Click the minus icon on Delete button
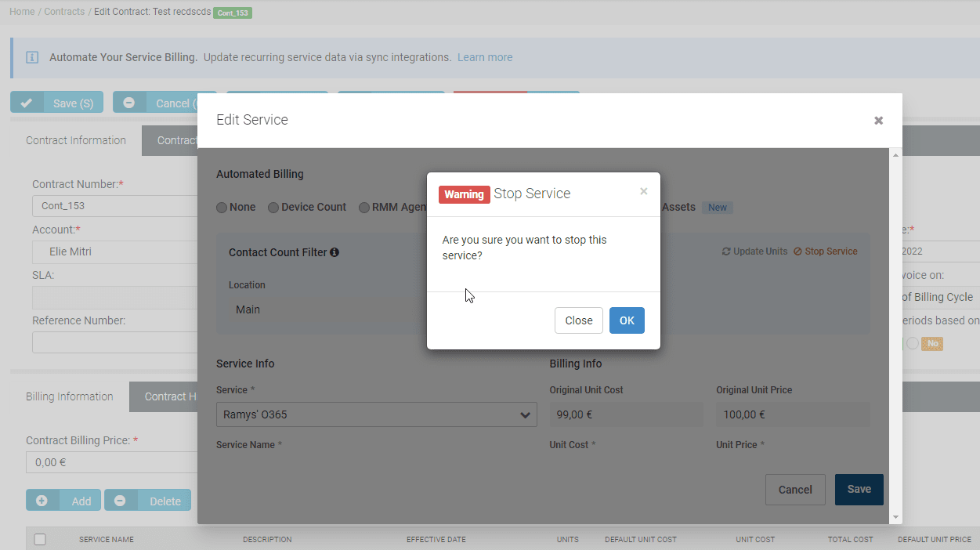This screenshot has height=550, width=980. (120, 501)
